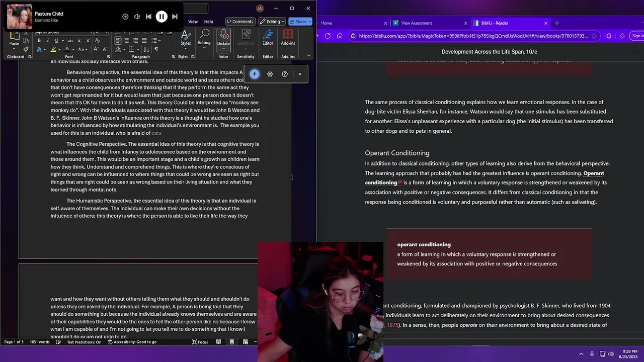Toggle Bold formatting in Word

39,40
